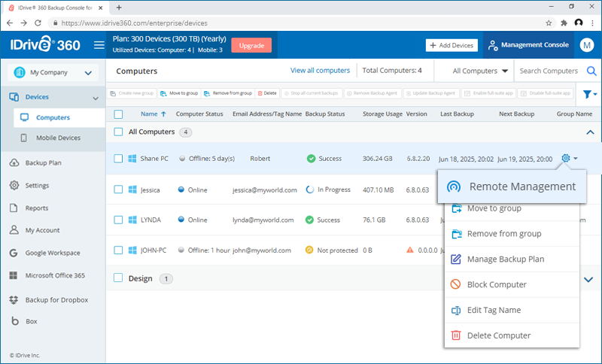Click the Mobile Devices phone icon

point(24,138)
